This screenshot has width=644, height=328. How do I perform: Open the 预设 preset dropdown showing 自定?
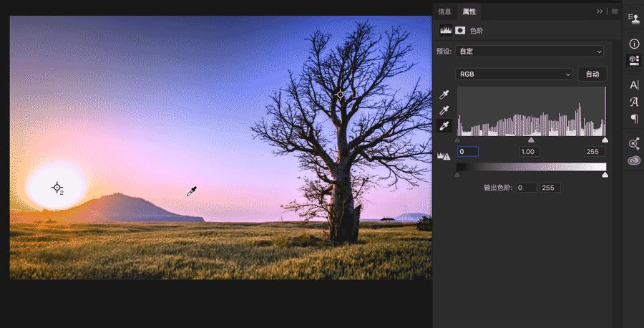(x=530, y=52)
